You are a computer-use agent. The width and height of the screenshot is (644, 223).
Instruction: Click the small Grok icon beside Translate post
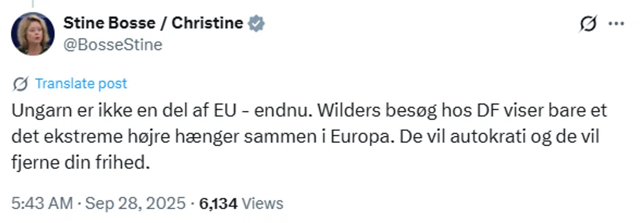click(21, 84)
